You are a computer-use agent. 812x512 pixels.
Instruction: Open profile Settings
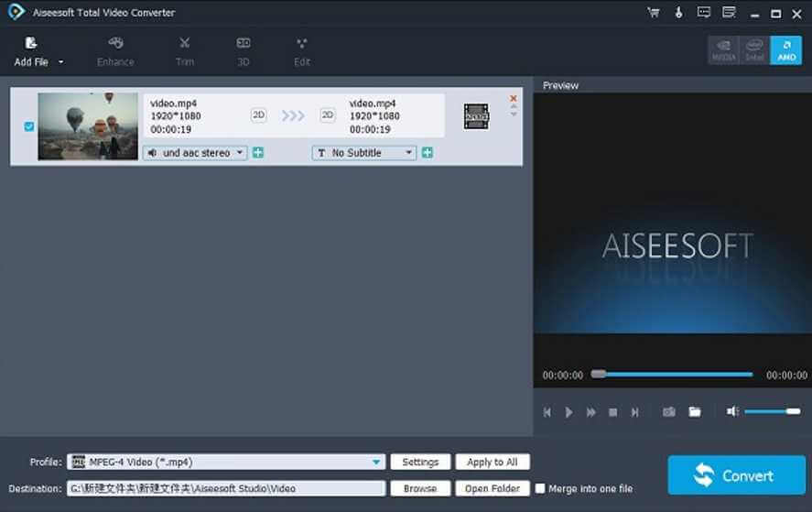pyautogui.click(x=420, y=463)
